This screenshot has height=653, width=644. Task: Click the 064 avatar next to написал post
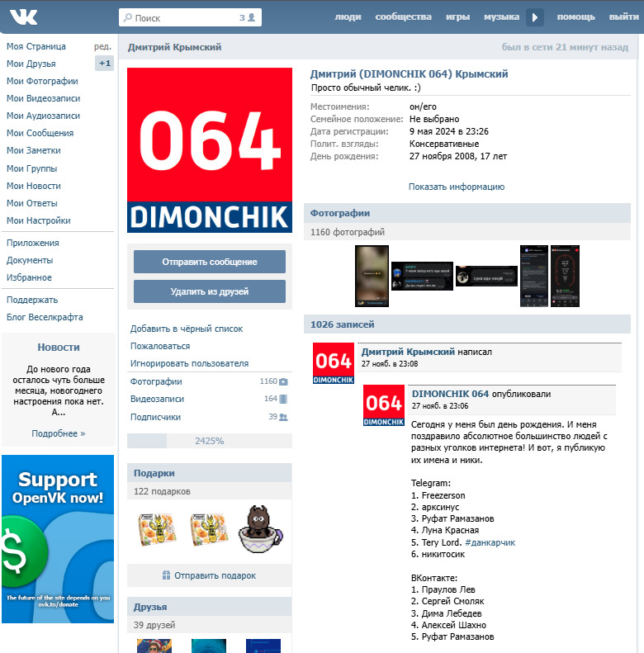tap(334, 363)
